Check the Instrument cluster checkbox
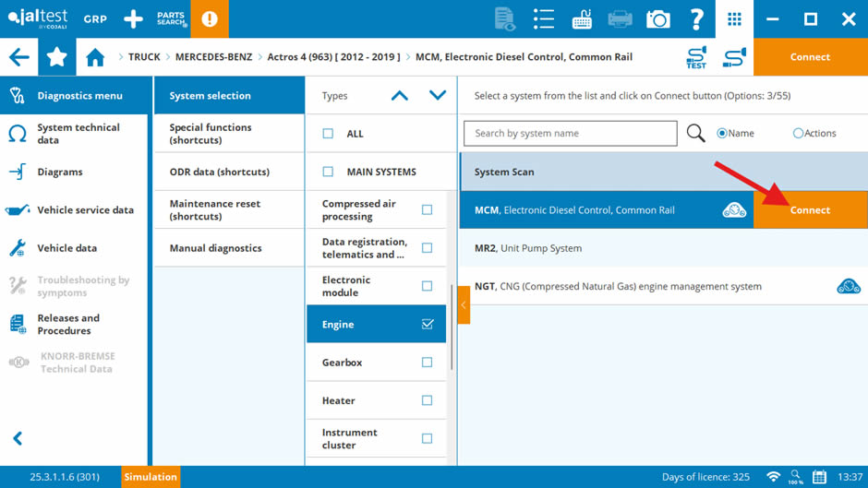Image resolution: width=868 pixels, height=488 pixels. point(427,439)
